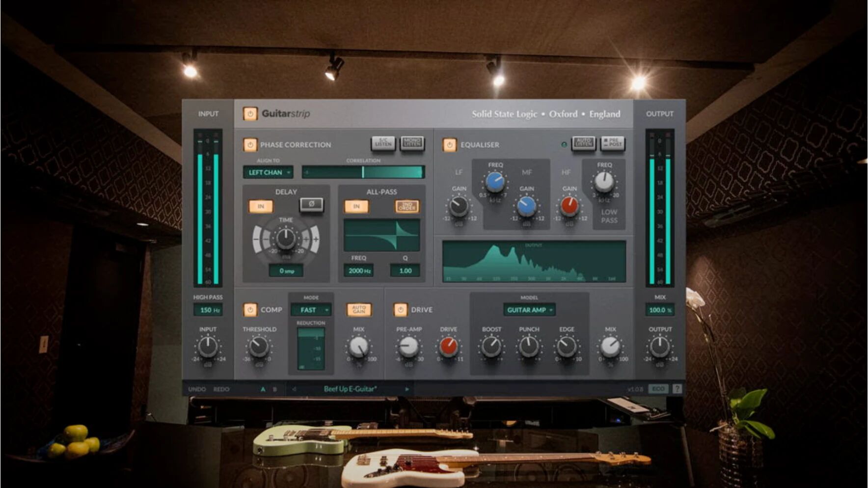868x488 pixels.
Task: Toggle compressor Auto Gain
Action: (359, 309)
